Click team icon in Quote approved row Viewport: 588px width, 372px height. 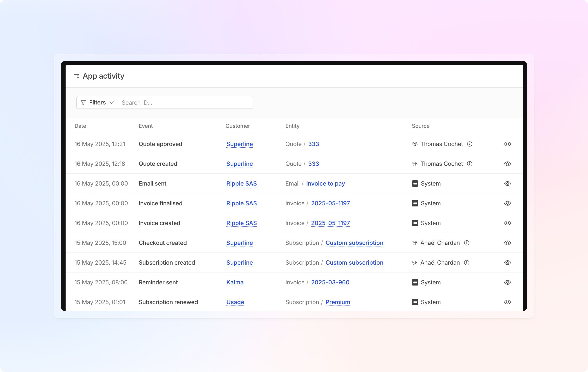(x=415, y=144)
